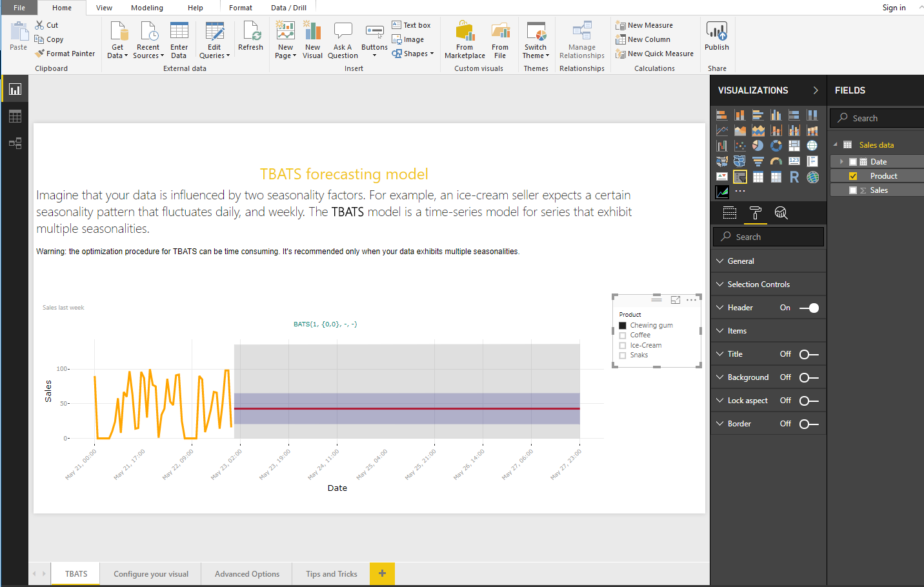Open the Format paint roller pane
Image resolution: width=924 pixels, height=587 pixels.
tap(756, 213)
